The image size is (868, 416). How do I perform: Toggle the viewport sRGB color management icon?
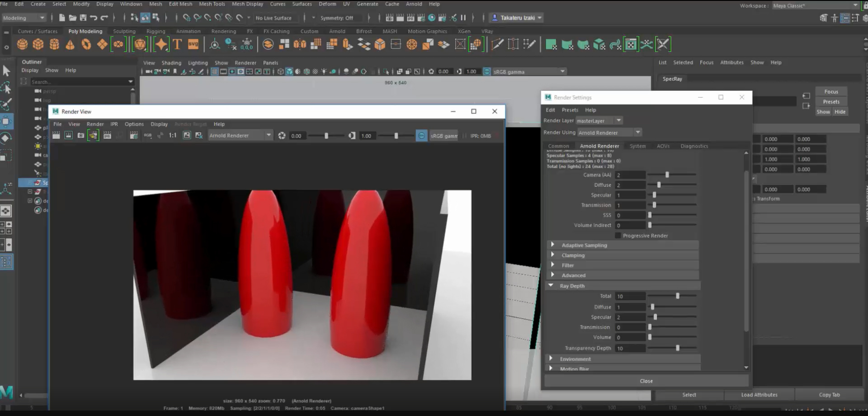point(487,71)
